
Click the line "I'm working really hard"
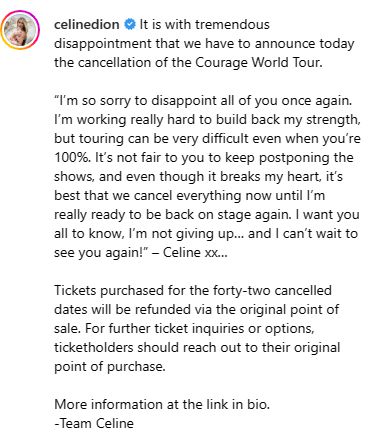[207, 120]
